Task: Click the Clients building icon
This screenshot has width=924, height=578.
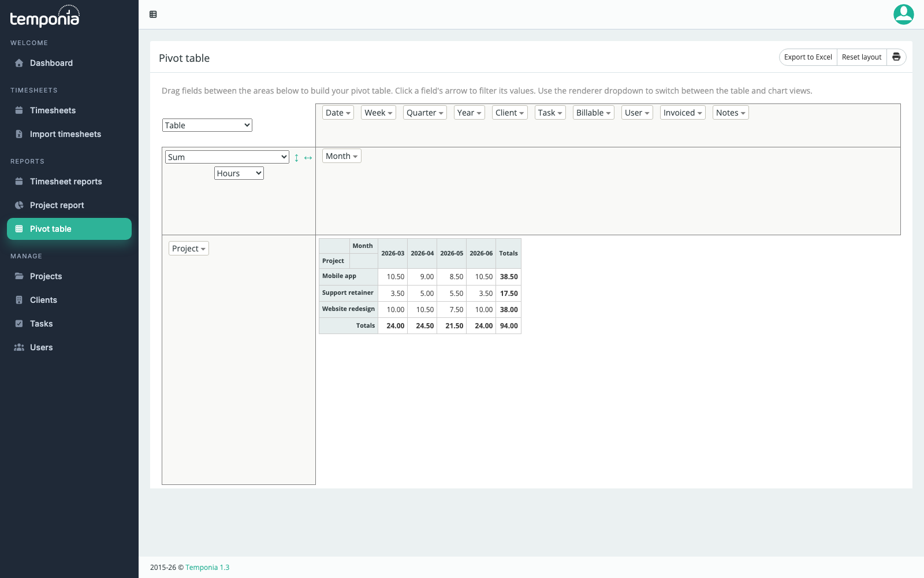Action: coord(19,300)
